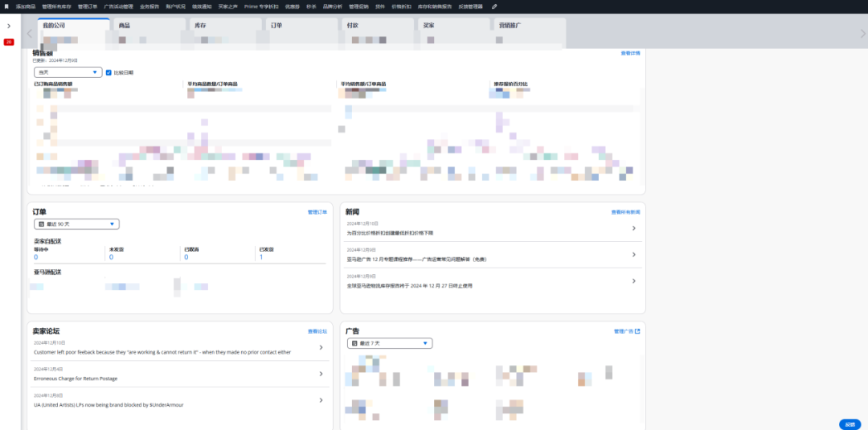Click the chevron beside 'Customer left poor feedback' post

pyautogui.click(x=321, y=347)
